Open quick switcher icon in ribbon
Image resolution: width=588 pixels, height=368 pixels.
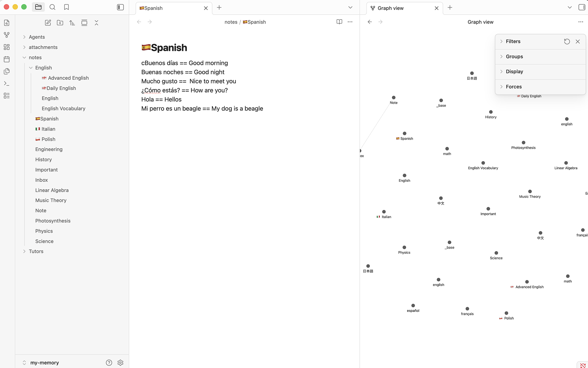point(6,23)
